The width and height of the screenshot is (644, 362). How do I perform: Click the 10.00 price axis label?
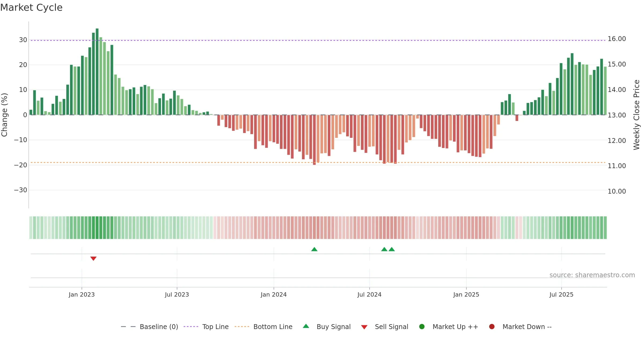coord(617,191)
